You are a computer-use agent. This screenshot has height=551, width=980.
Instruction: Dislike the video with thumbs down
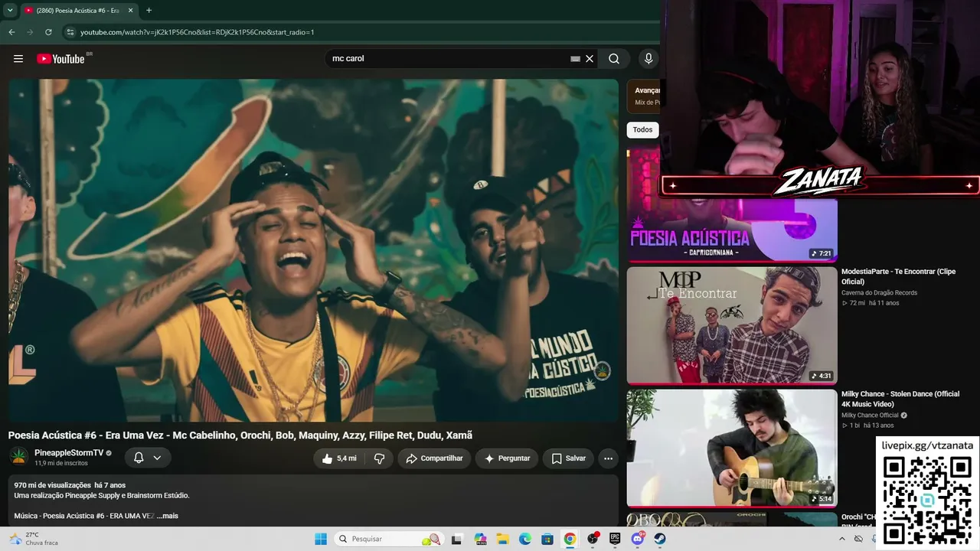[x=379, y=458]
